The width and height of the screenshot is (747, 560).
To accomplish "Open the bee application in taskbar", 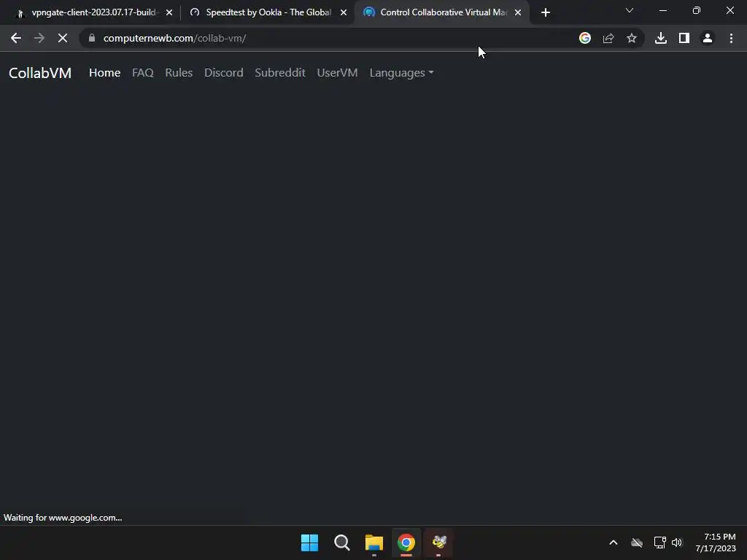I will 438,542.
